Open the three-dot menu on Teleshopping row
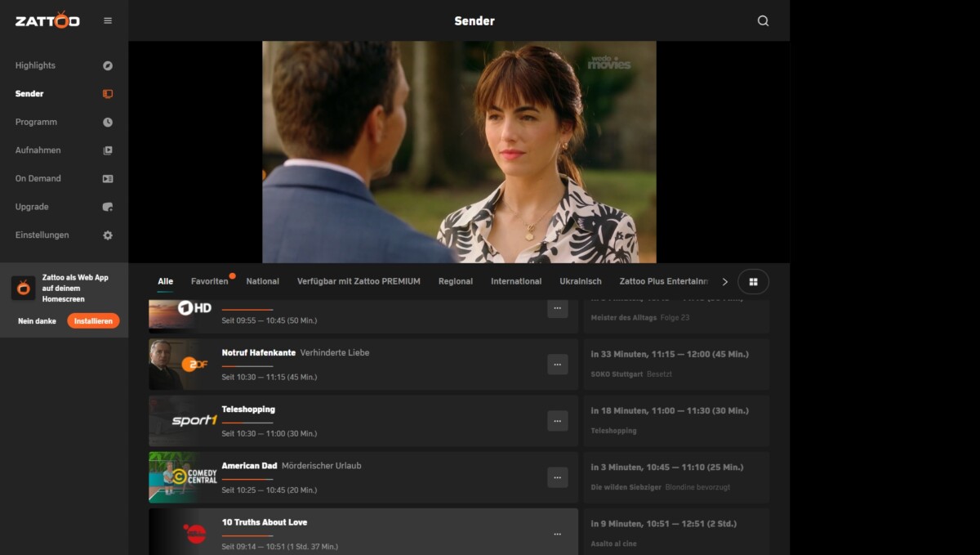 tap(558, 420)
